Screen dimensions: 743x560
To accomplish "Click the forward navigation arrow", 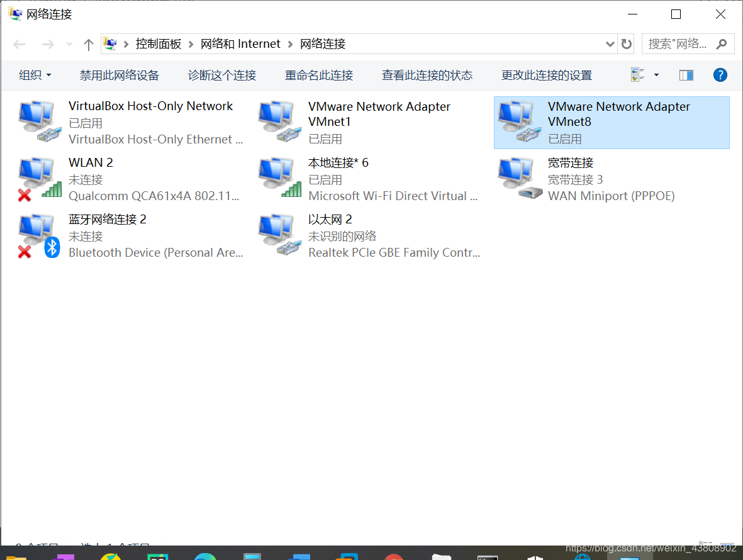I will coord(48,45).
